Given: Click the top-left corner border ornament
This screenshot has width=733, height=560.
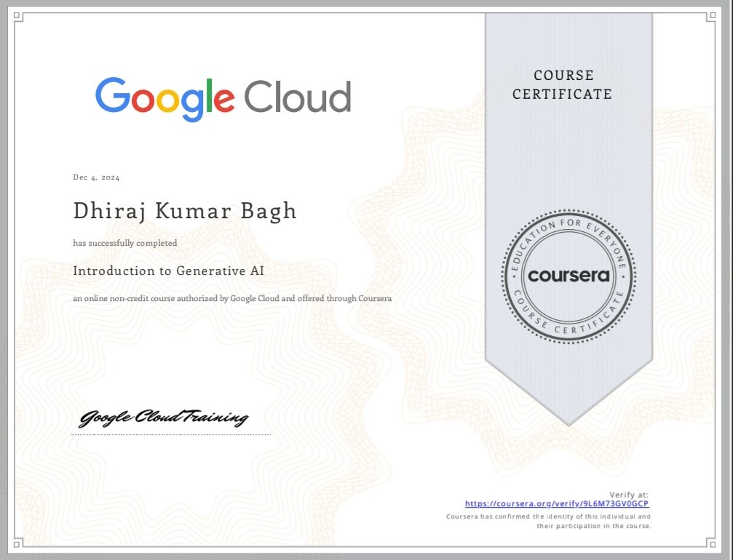Looking at the screenshot, I should pos(17,16).
